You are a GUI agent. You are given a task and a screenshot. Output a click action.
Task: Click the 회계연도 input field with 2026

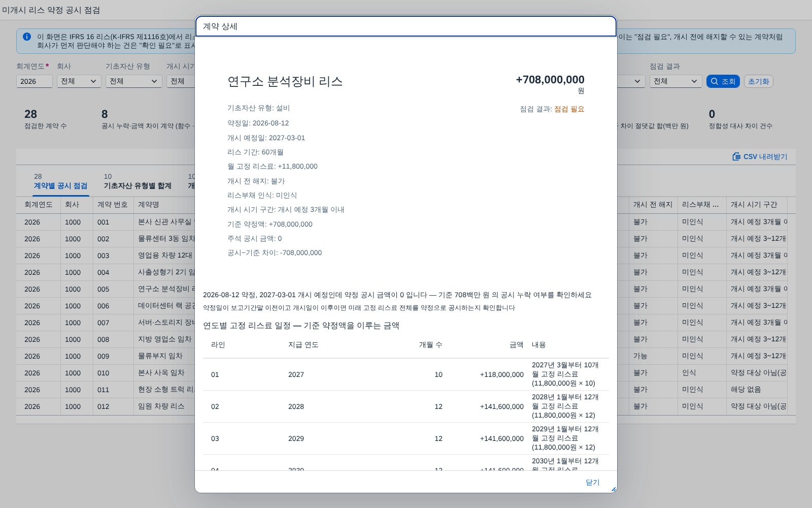34,81
